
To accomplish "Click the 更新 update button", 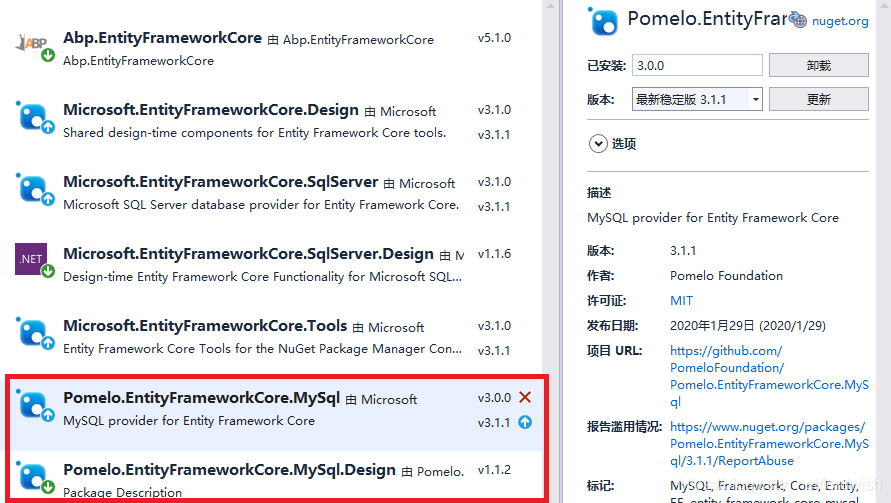I will pyautogui.click(x=819, y=99).
